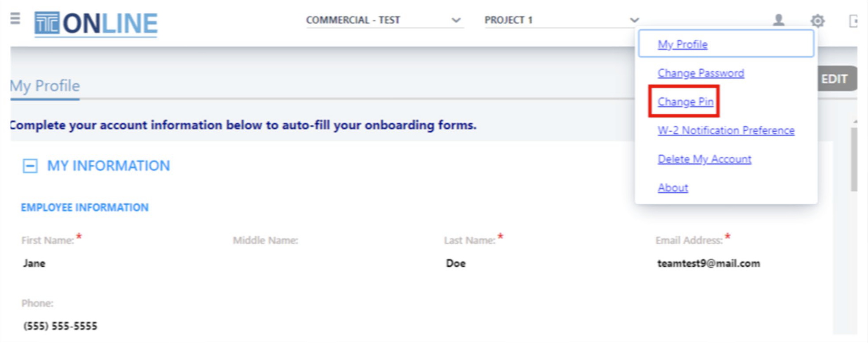Click the TTC Online logo

(96, 24)
